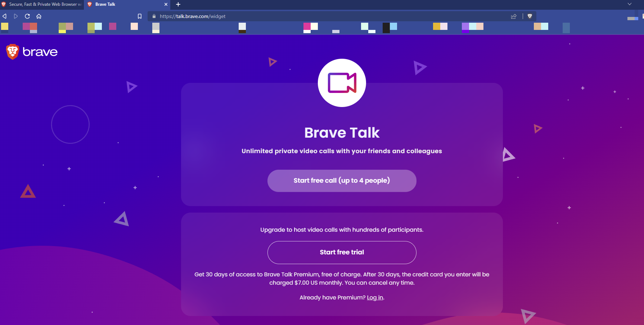Click the "Brave Talk" heading
Image resolution: width=644 pixels, height=325 pixels.
pos(342,133)
